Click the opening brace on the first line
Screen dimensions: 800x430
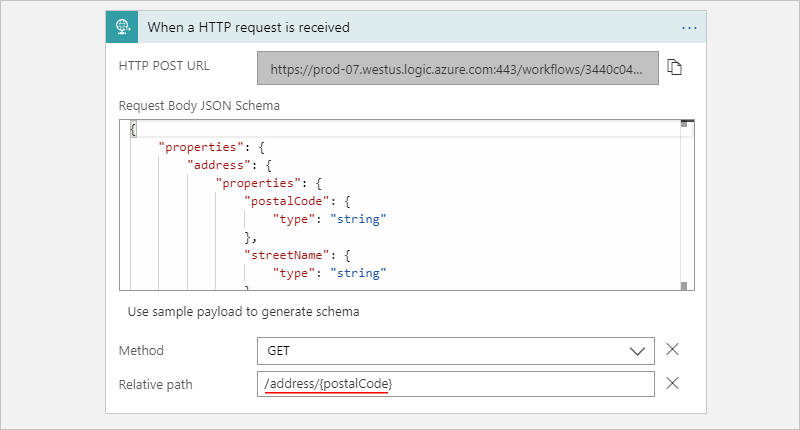[133, 129]
